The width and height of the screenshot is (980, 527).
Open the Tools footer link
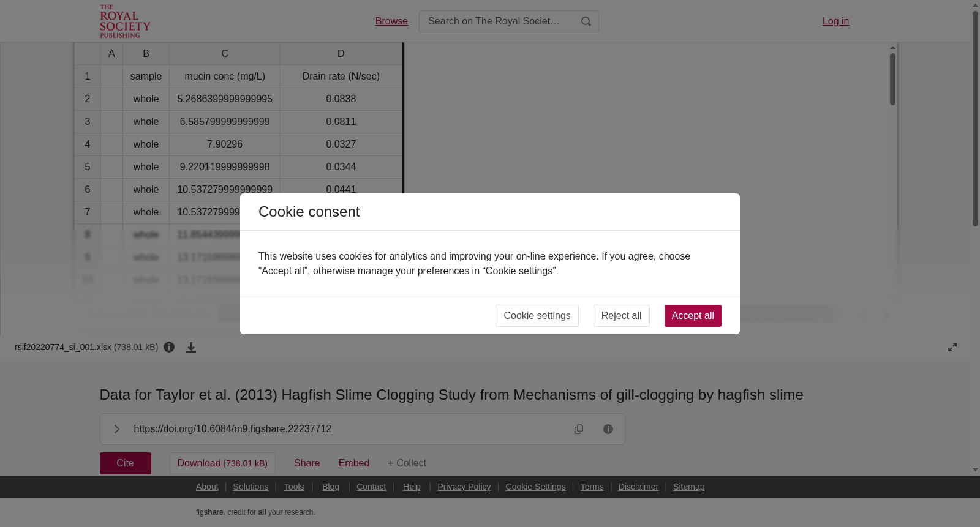click(x=294, y=487)
